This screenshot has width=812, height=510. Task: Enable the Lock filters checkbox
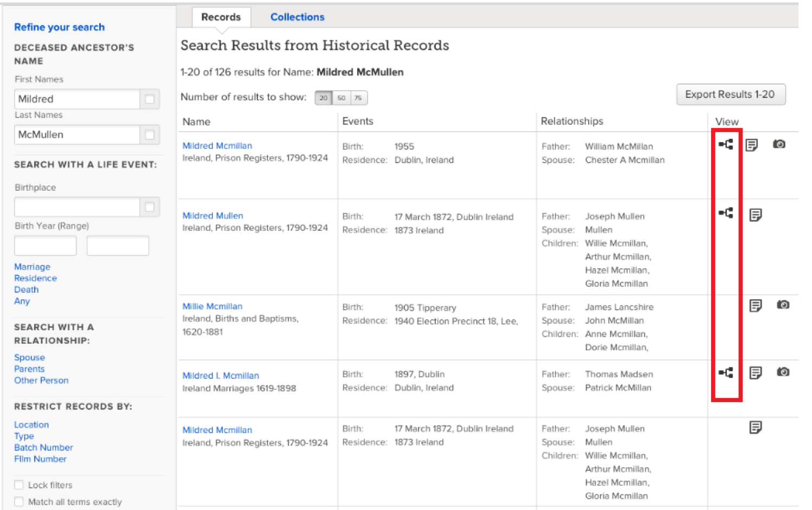tap(19, 485)
